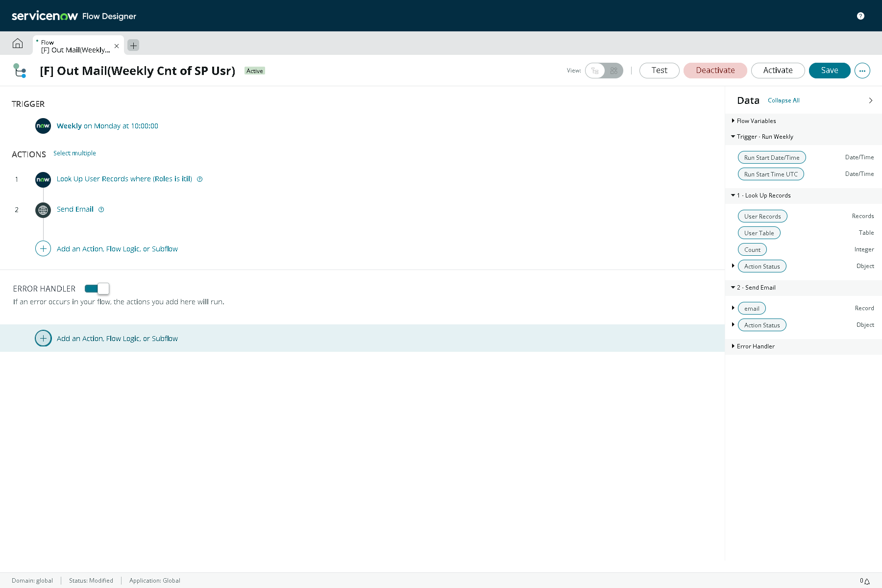
Task: Collapse the Data panel with chevron
Action: [x=871, y=100]
